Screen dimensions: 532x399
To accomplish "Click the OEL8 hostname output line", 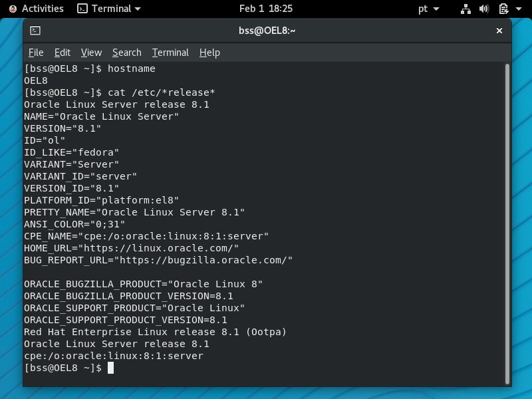I will click(36, 80).
